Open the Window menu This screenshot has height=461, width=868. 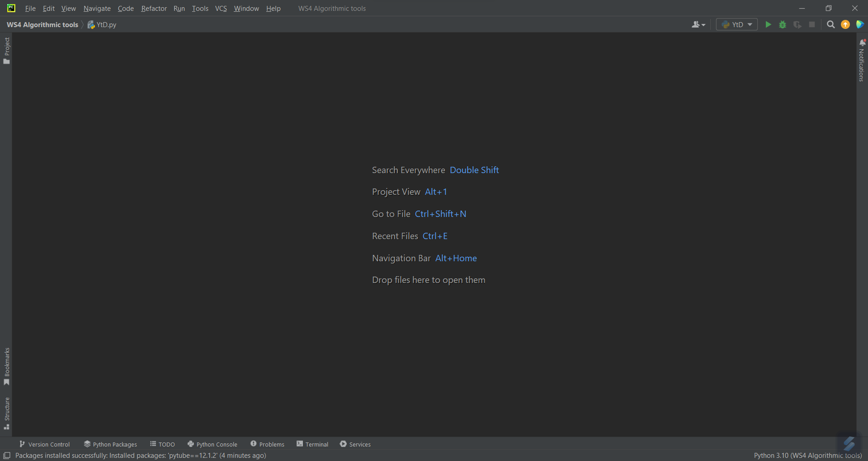coord(246,9)
